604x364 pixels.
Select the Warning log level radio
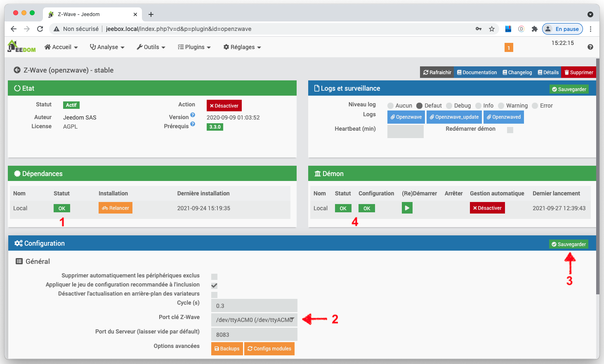[x=501, y=106]
